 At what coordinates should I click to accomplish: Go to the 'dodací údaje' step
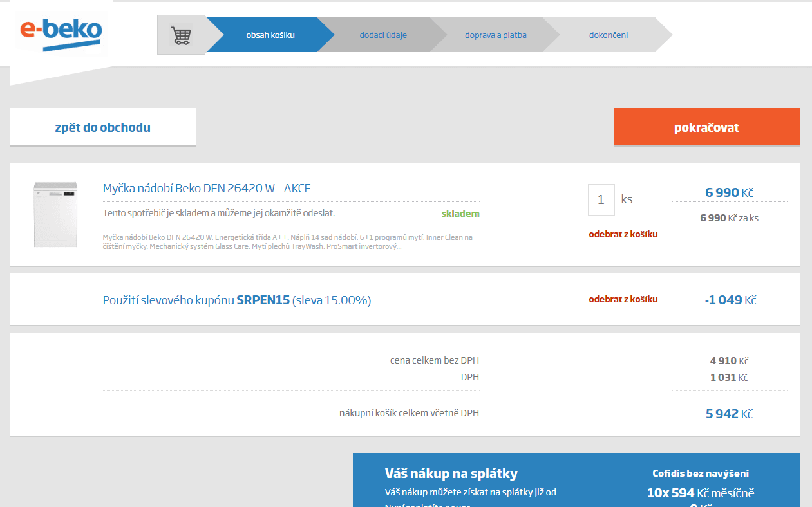click(x=383, y=35)
